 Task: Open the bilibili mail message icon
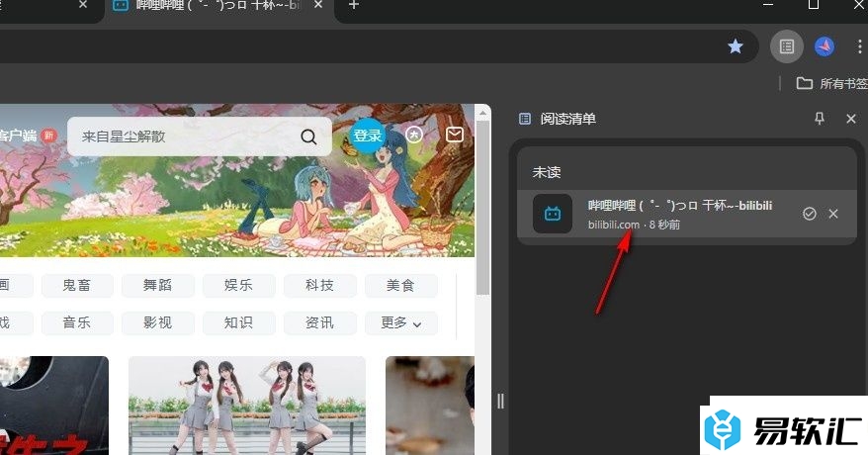(455, 135)
